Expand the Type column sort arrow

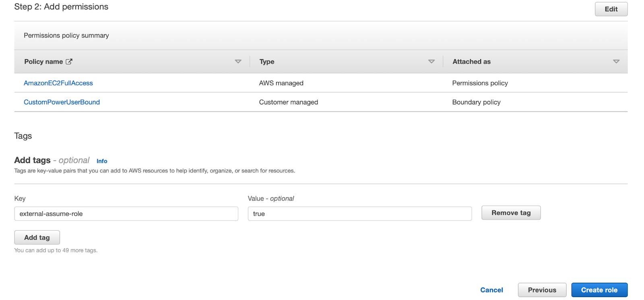click(431, 62)
